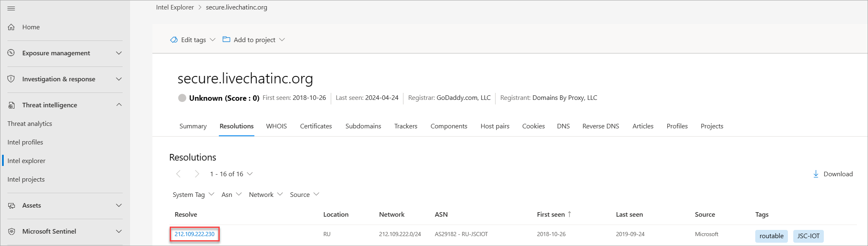Click the Exposure management icon
Screen dimensions: 868x246
11,53
